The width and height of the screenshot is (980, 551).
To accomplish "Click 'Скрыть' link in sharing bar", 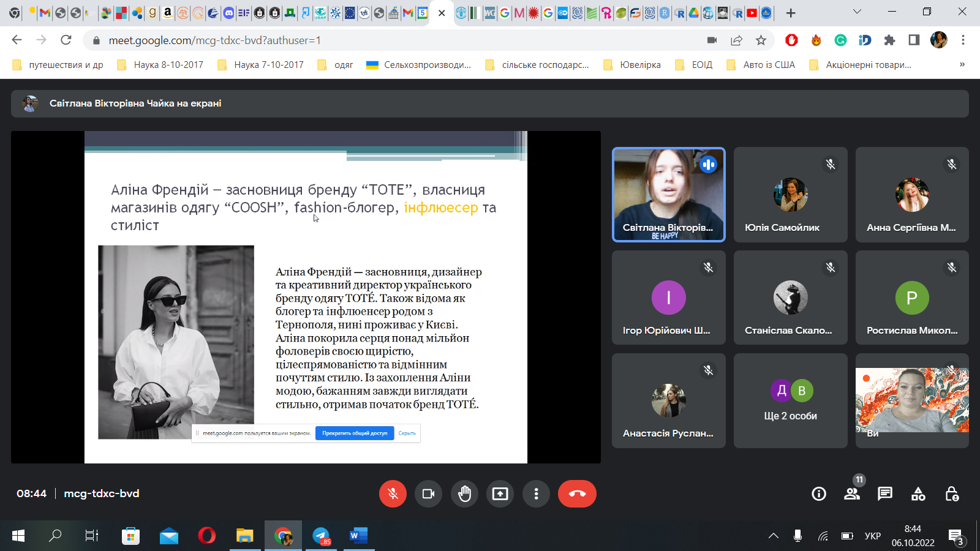I will [407, 433].
